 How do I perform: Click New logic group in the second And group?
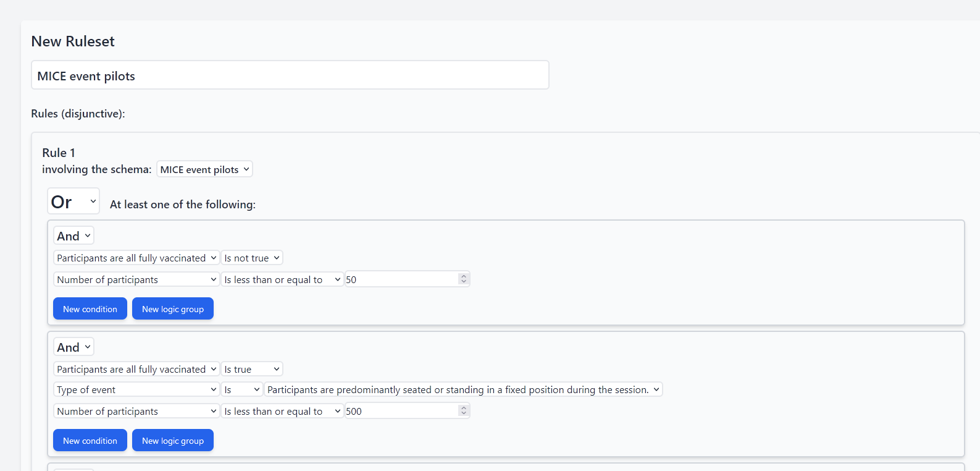click(x=173, y=441)
